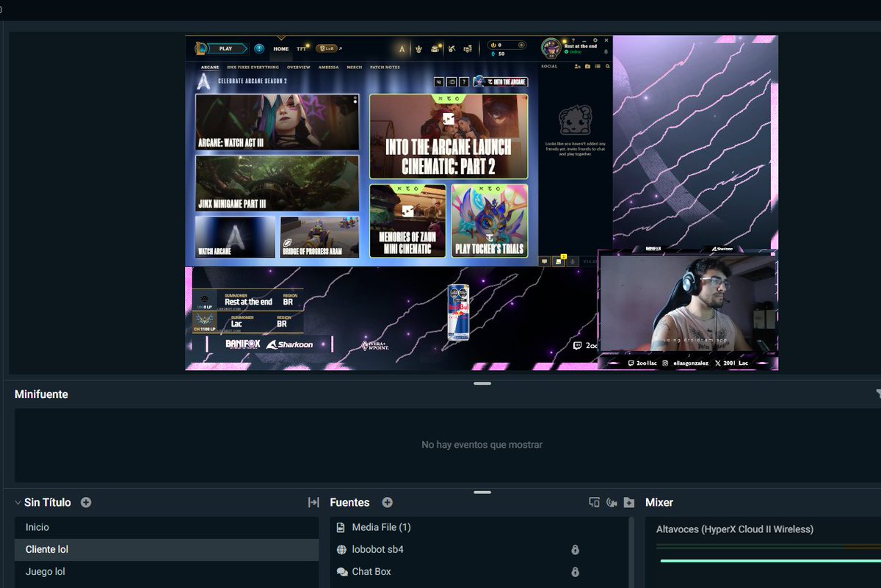Open the Store coins icon in League navbar

coord(468,49)
